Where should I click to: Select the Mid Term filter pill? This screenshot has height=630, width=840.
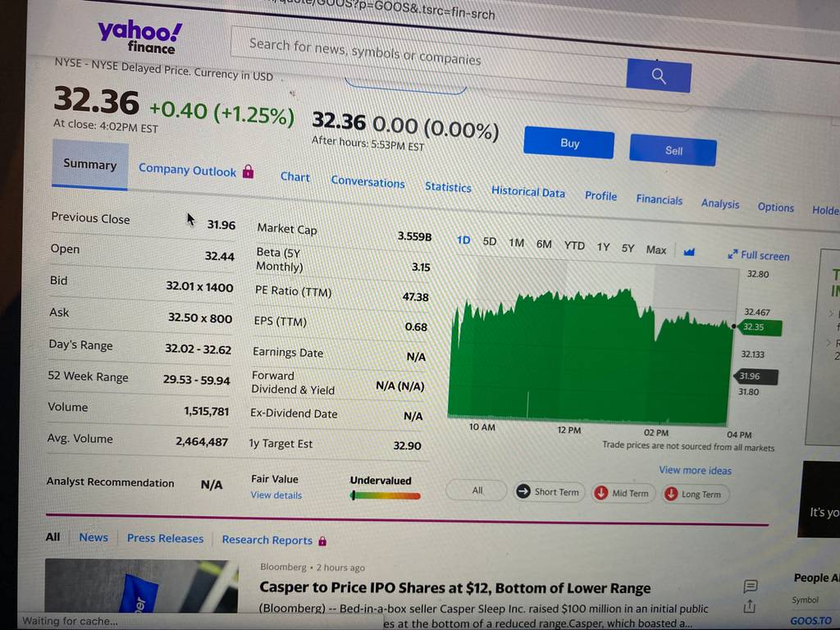pos(623,493)
